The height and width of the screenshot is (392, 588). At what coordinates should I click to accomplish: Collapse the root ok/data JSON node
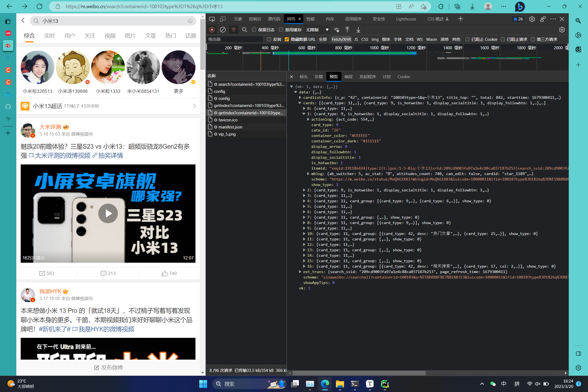(x=291, y=87)
